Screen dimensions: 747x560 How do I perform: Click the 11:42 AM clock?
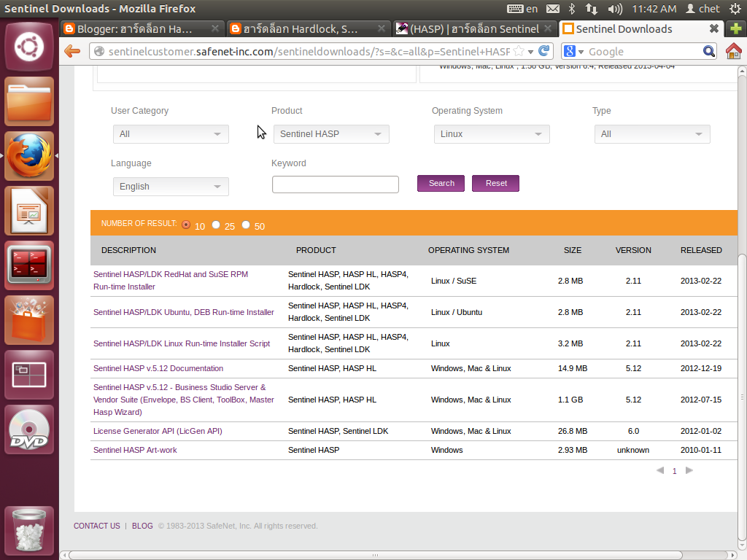[654, 9]
